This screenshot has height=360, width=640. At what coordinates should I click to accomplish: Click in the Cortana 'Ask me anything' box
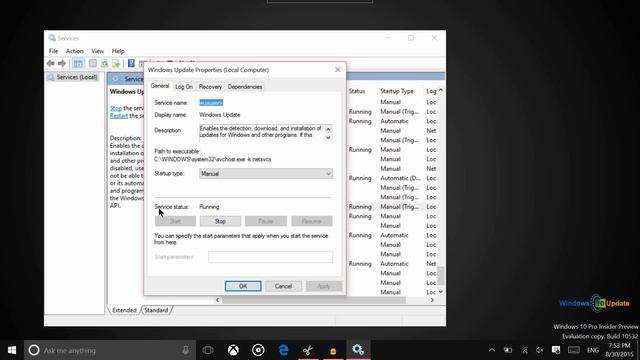click(x=110, y=350)
